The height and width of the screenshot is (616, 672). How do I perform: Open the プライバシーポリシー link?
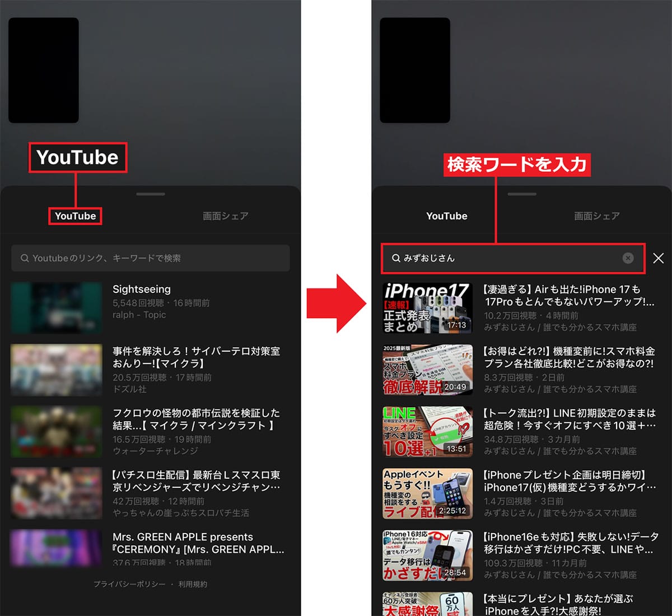pyautogui.click(x=129, y=584)
